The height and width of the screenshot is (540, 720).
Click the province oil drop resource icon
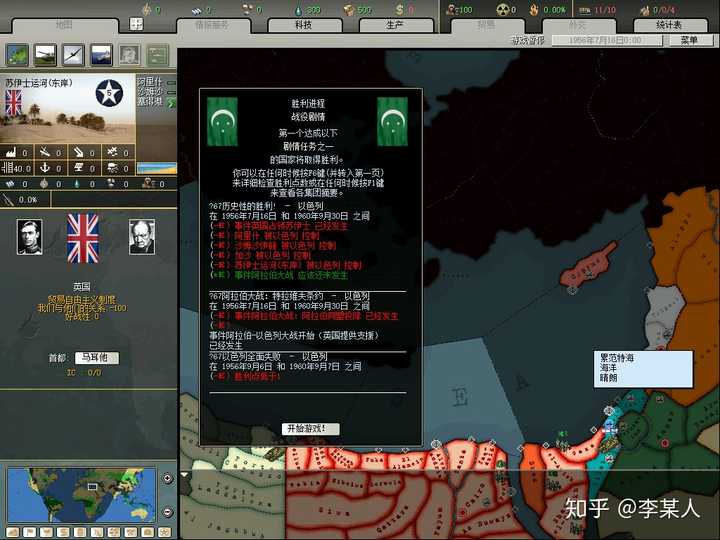point(77,184)
